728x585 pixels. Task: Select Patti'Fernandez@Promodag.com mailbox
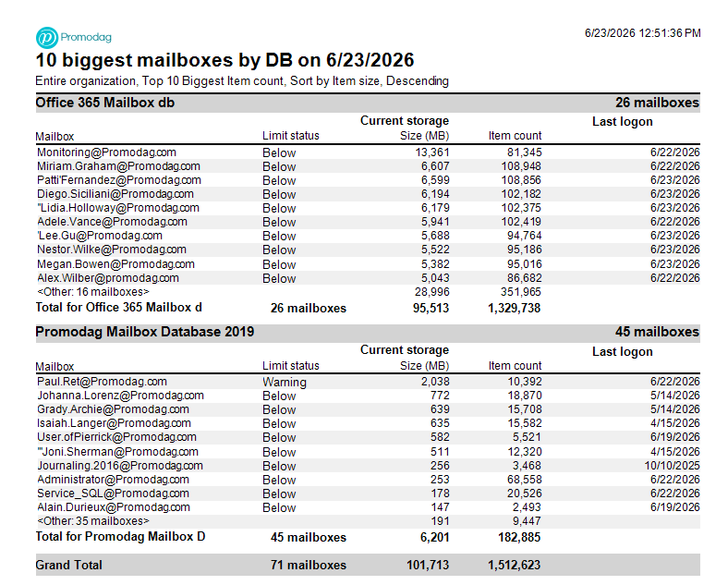click(x=119, y=180)
